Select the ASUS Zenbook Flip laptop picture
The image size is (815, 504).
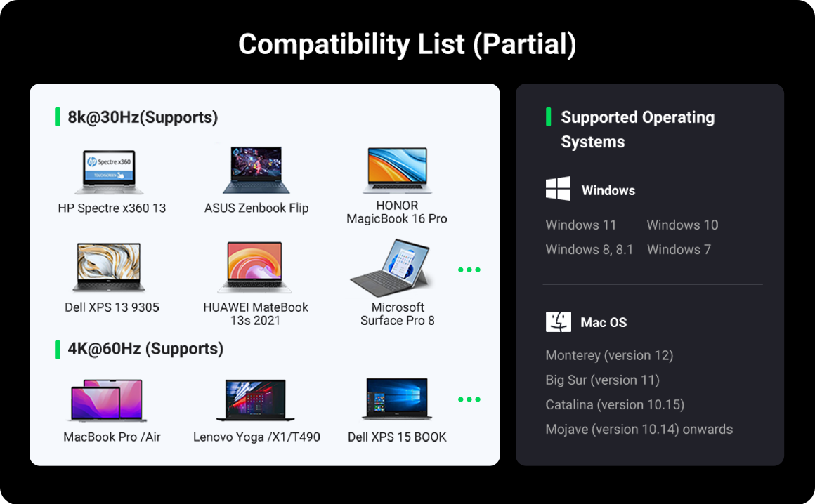tap(256, 171)
